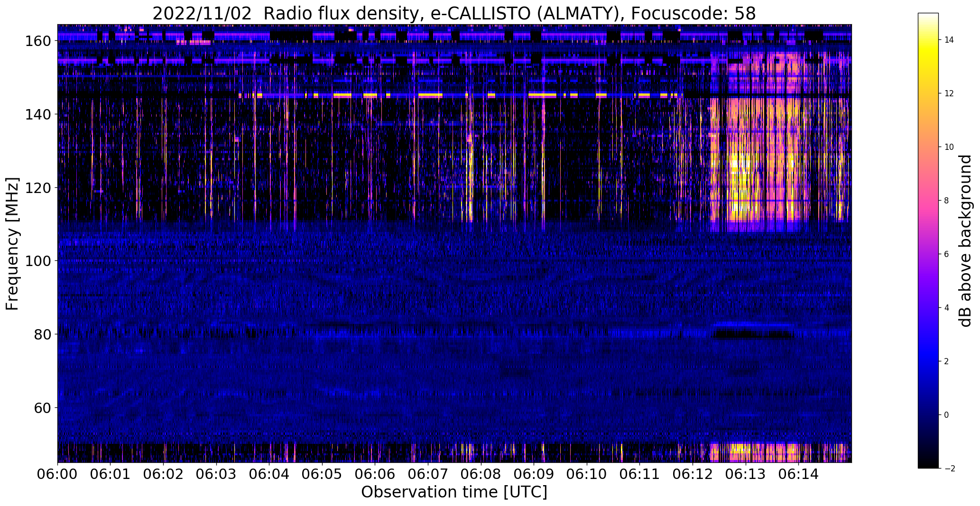This screenshot has height=506, width=980.
Task: Click the 06:00 time tick label
Action: pyautogui.click(x=58, y=474)
